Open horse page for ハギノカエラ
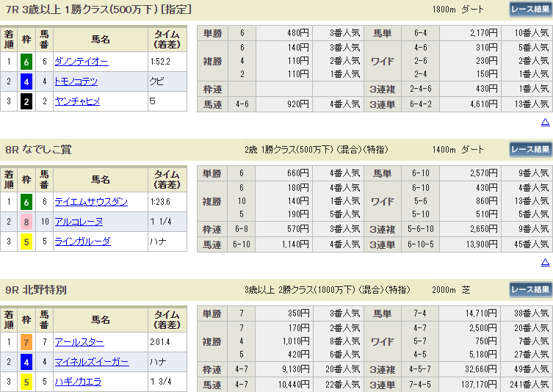Image resolution: width=553 pixels, height=392 pixels. 78,382
